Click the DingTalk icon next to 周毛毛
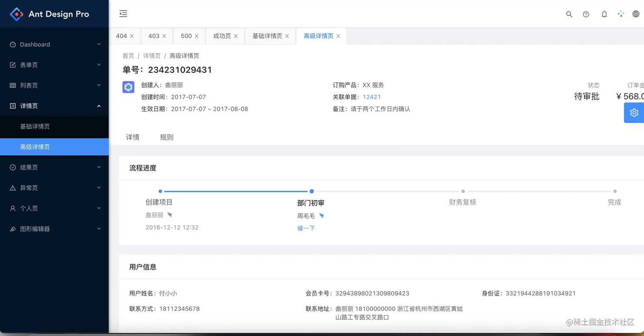The width and height of the screenshot is (644, 336). [x=322, y=216]
